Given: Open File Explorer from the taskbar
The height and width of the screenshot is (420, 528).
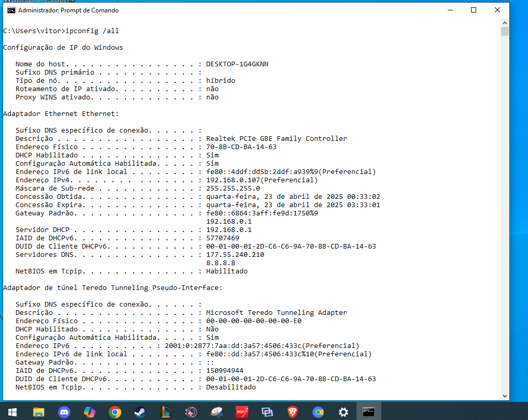Looking at the screenshot, I should [x=39, y=412].
